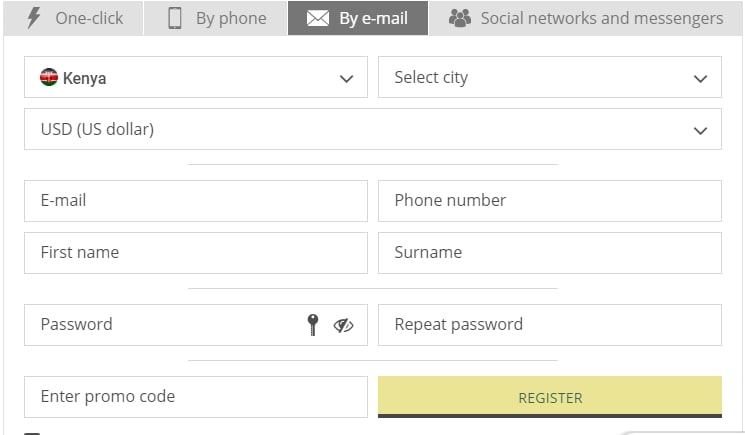Expand the Select city dropdown
Image resolution: width=745 pixels, height=435 pixels.
click(x=550, y=77)
